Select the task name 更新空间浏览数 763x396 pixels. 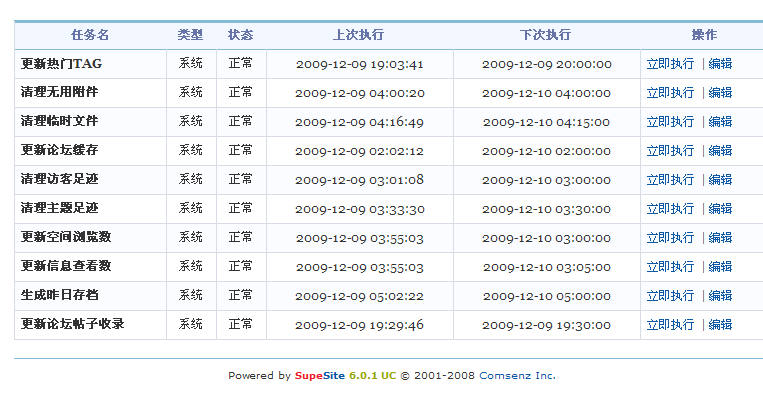click(66, 237)
